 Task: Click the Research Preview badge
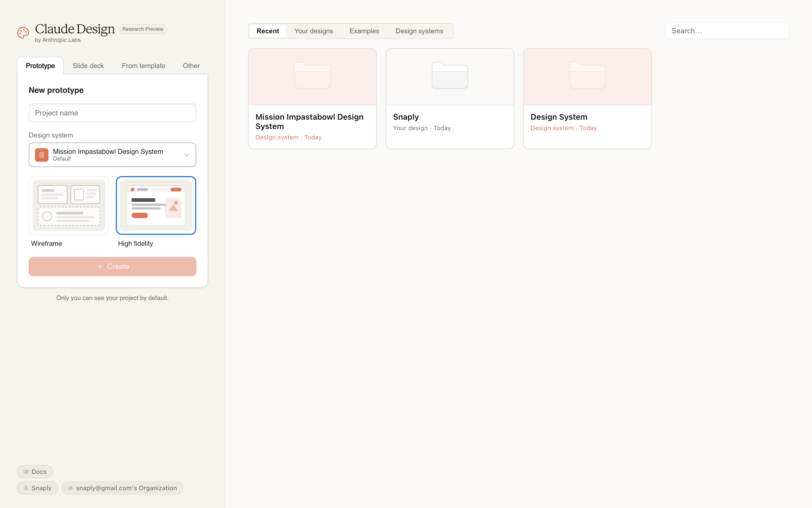143,29
